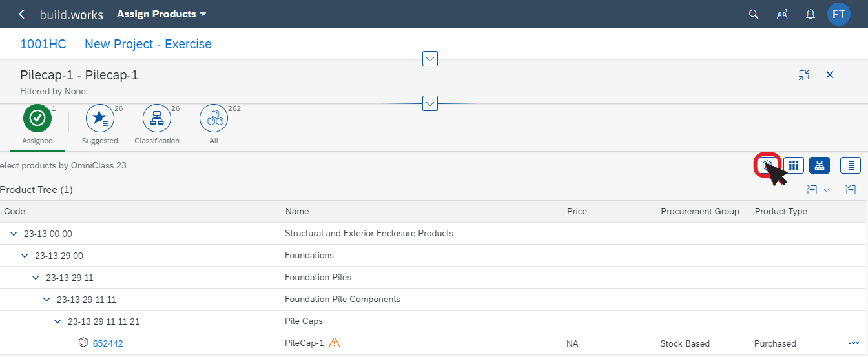The height and width of the screenshot is (357, 868).
Task: Select the Suggested tab
Action: [100, 125]
